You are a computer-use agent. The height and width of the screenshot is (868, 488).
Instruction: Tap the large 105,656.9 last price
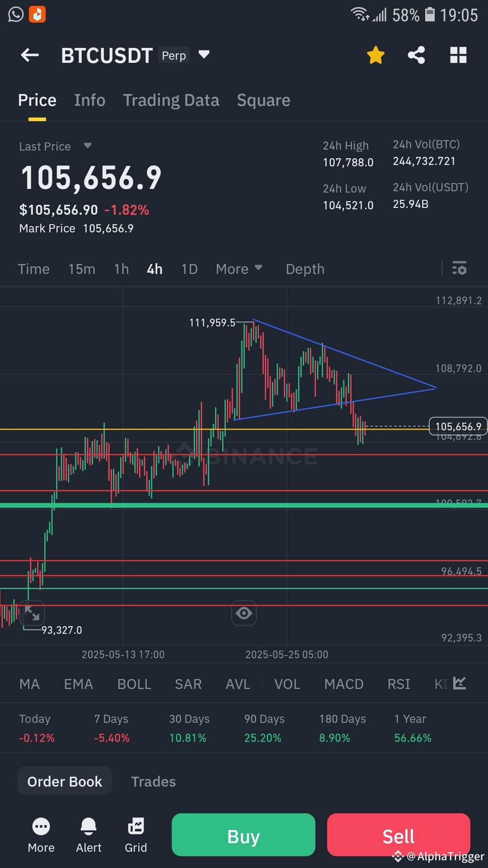point(91,178)
